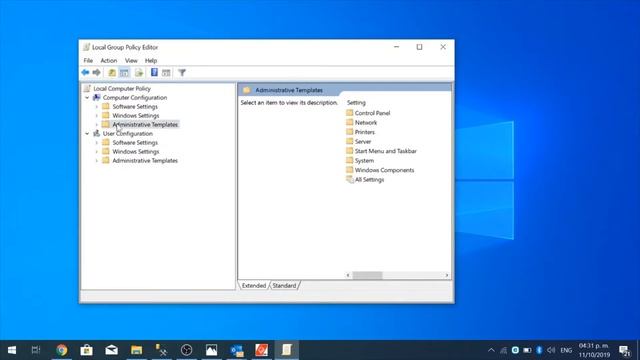The width and height of the screenshot is (640, 360).
Task: Open Google Chrome from the taskbar
Action: 62,350
